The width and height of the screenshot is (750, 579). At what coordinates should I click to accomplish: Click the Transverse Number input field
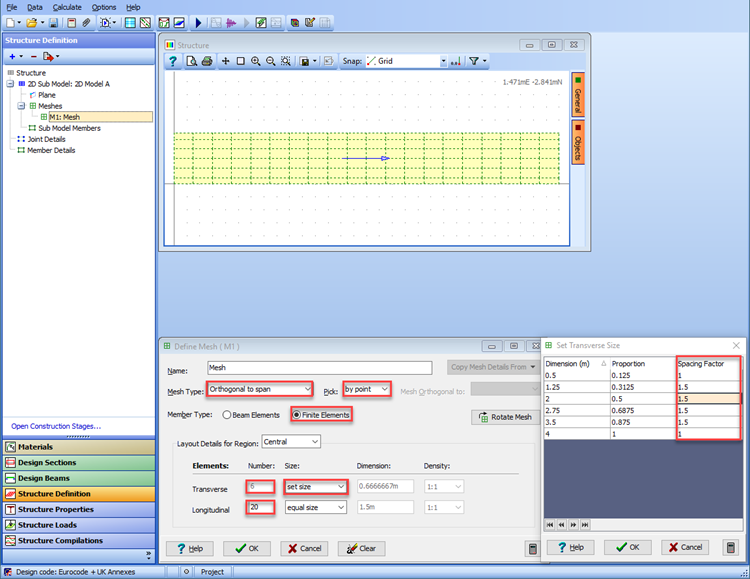260,487
